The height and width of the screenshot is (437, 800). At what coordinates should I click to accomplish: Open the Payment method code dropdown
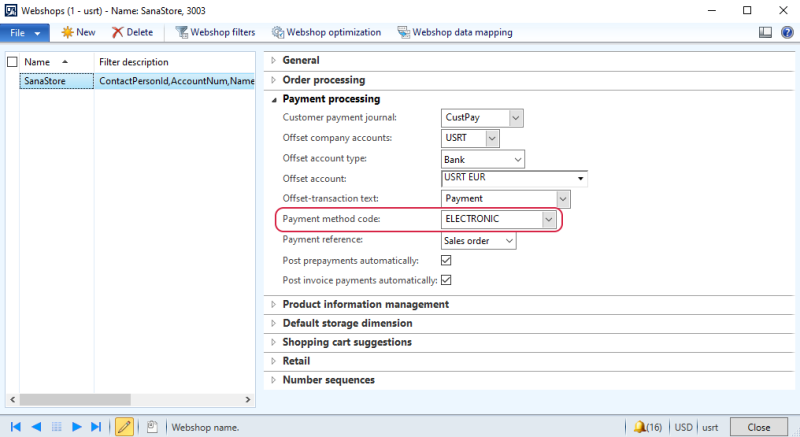point(548,219)
